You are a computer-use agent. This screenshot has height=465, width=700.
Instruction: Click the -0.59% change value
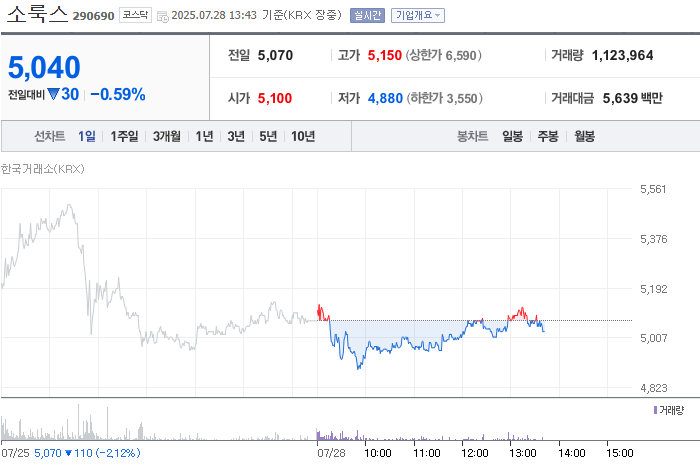point(118,95)
